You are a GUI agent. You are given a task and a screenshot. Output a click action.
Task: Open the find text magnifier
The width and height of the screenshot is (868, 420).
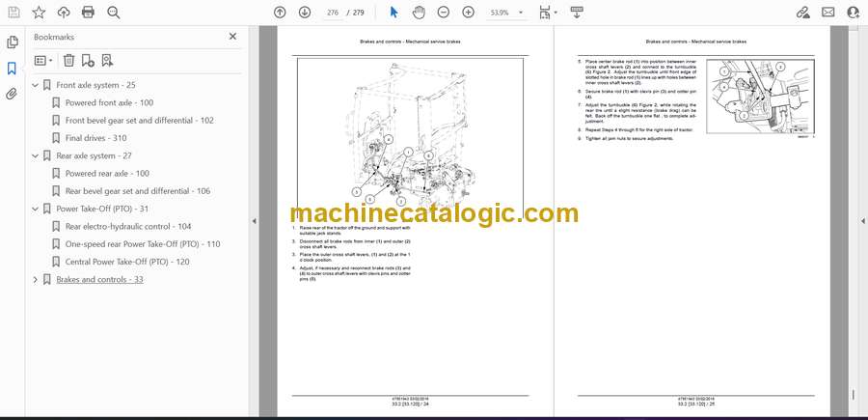tap(114, 13)
